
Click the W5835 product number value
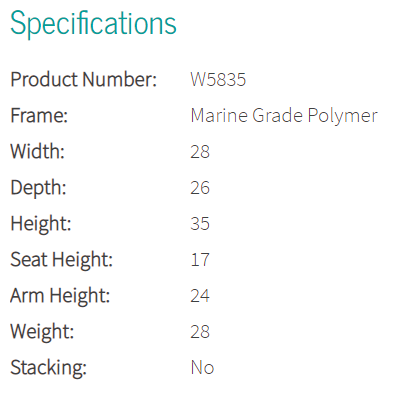point(218,80)
